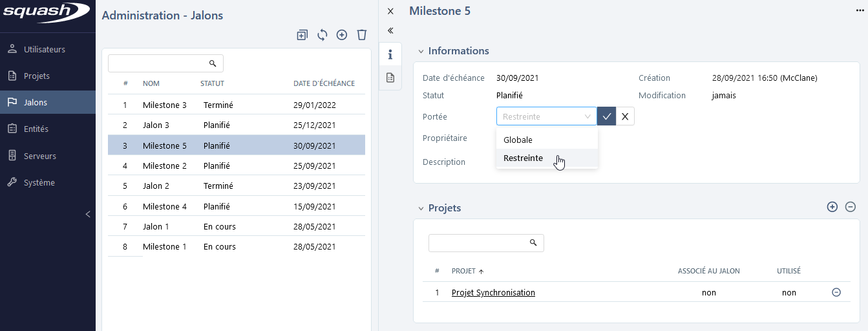
Task: Collapse the Projets section
Action: (421, 208)
